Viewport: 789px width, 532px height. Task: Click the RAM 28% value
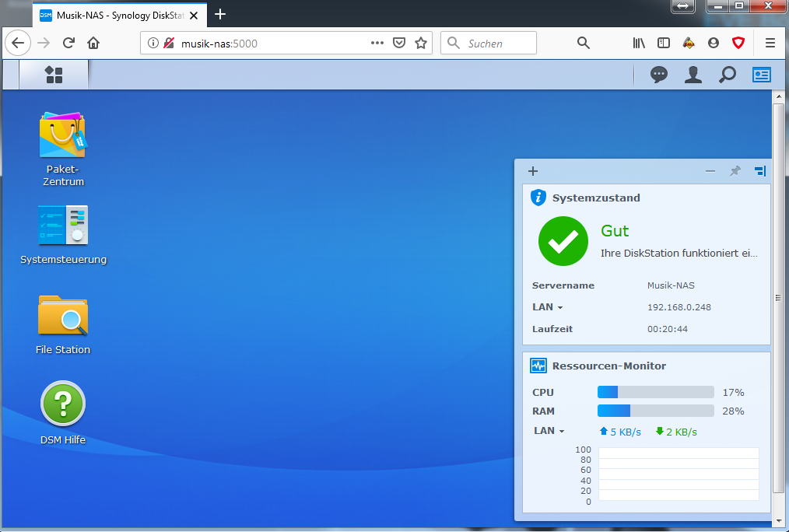point(733,411)
